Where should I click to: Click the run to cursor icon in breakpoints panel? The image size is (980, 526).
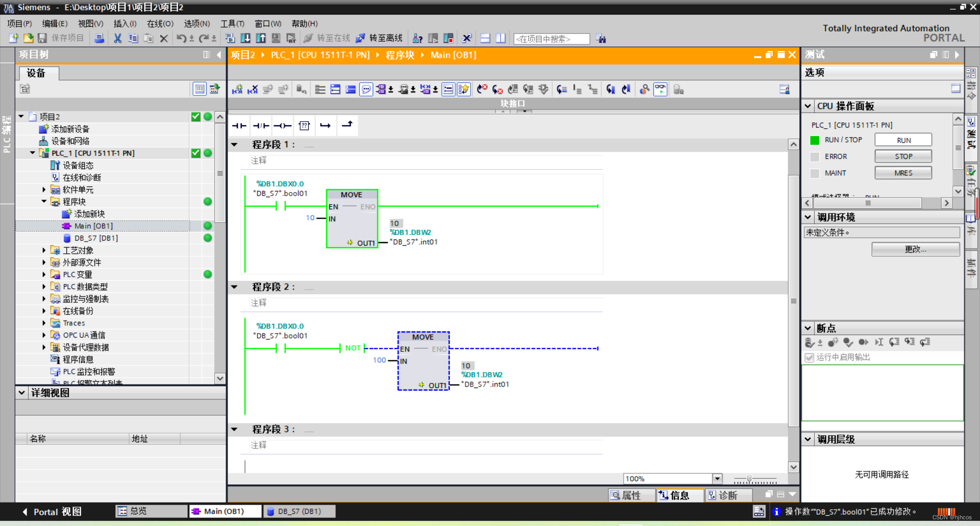click(879, 342)
